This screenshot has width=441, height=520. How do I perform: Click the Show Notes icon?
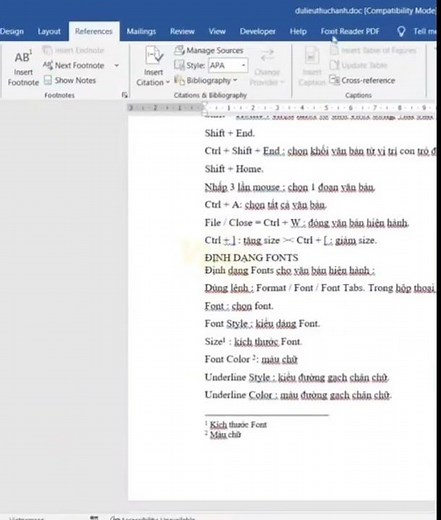[48, 80]
